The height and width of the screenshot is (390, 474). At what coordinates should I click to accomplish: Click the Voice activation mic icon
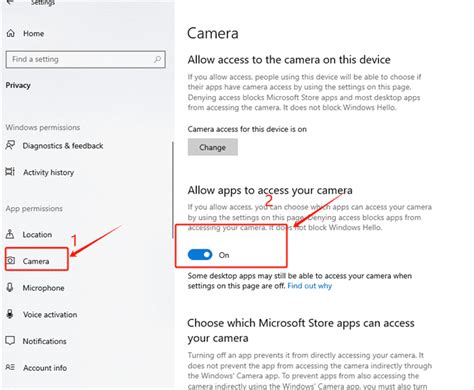[x=10, y=314]
